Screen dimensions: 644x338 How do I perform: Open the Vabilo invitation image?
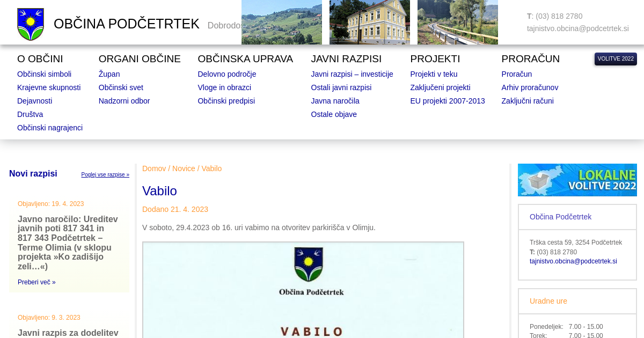(303, 290)
